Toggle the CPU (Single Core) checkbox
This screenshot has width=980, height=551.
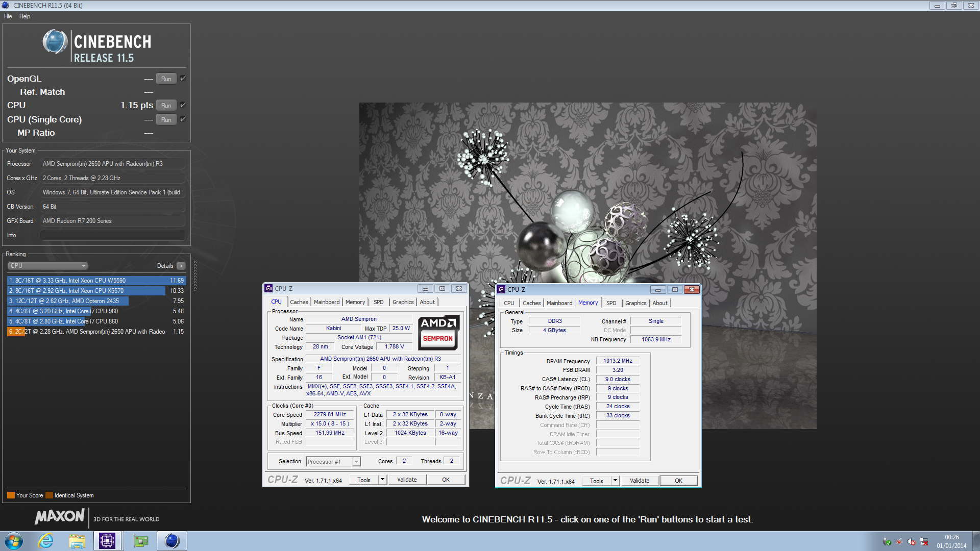click(x=183, y=119)
